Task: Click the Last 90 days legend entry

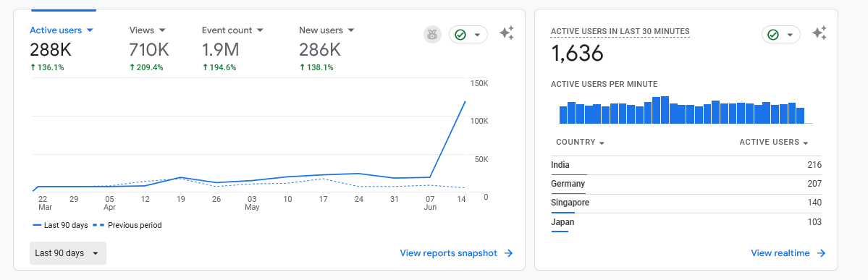Action: (60, 225)
